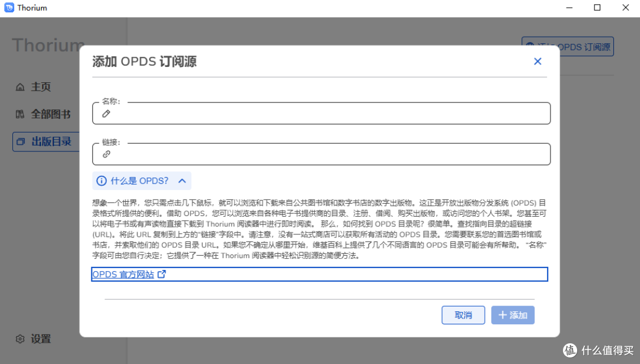
Task: Click the pencil icon in 名称 field
Action: [x=106, y=114]
